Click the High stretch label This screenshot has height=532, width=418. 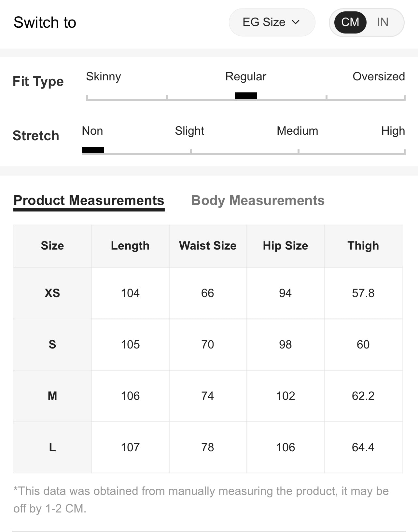point(393,131)
